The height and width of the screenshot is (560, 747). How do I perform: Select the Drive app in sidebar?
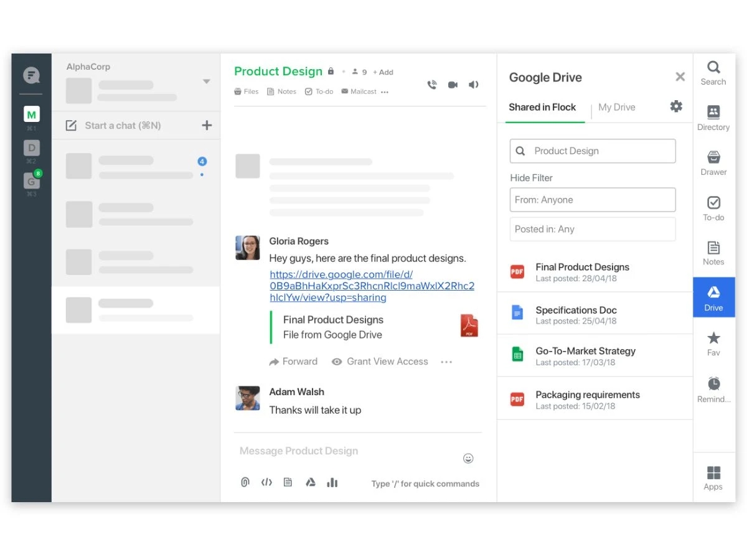[714, 298]
